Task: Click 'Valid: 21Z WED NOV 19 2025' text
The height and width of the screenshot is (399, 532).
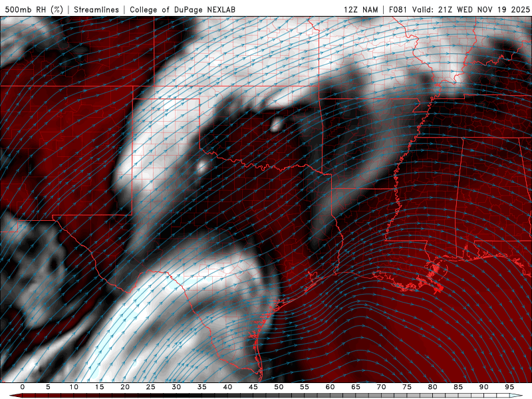Action: click(471, 9)
